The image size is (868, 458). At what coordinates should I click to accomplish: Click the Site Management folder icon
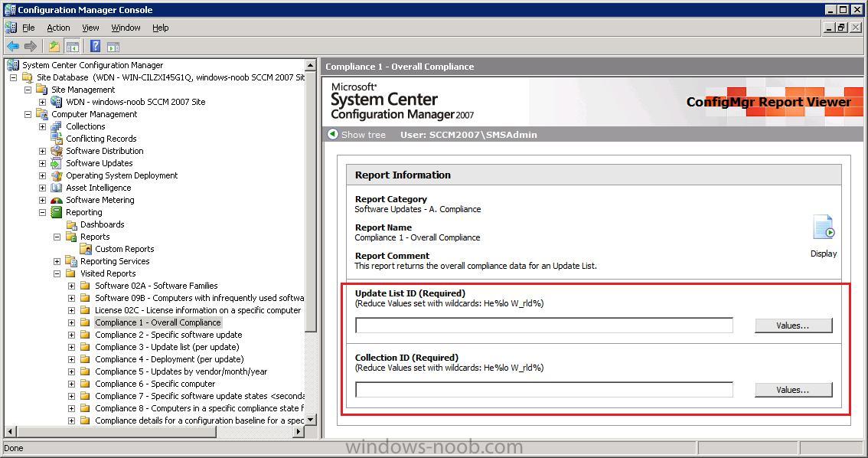point(41,89)
